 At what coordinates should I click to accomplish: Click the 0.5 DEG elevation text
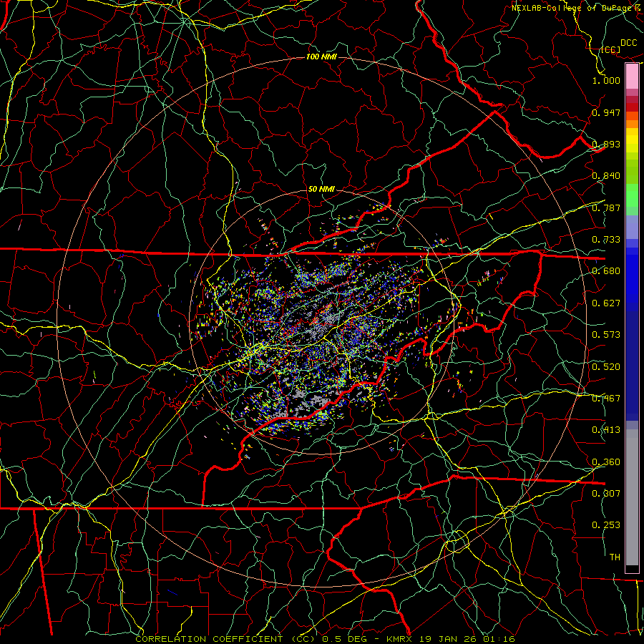coord(344,639)
